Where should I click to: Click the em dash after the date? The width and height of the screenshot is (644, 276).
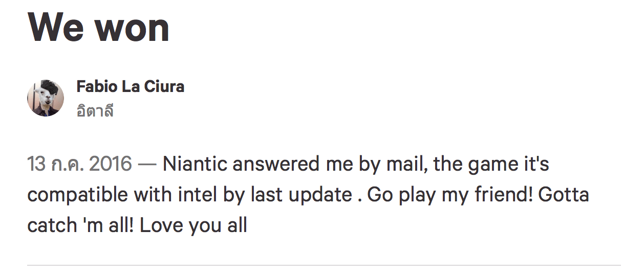pyautogui.click(x=147, y=165)
